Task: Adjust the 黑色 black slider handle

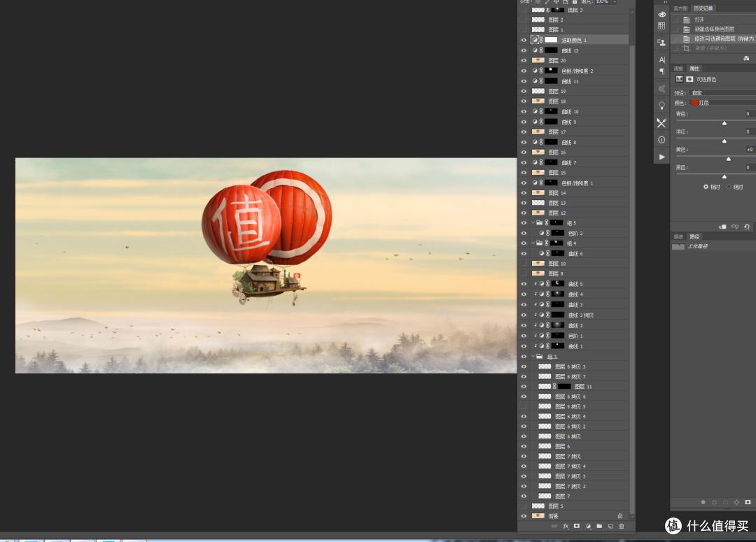Action: pos(724,177)
